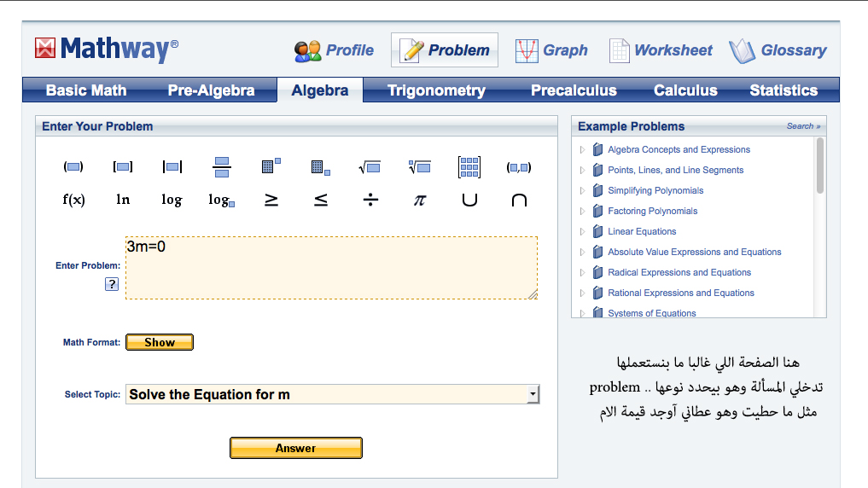The height and width of the screenshot is (488, 868).
Task: Switch to the Calculus tab
Action: [685, 90]
